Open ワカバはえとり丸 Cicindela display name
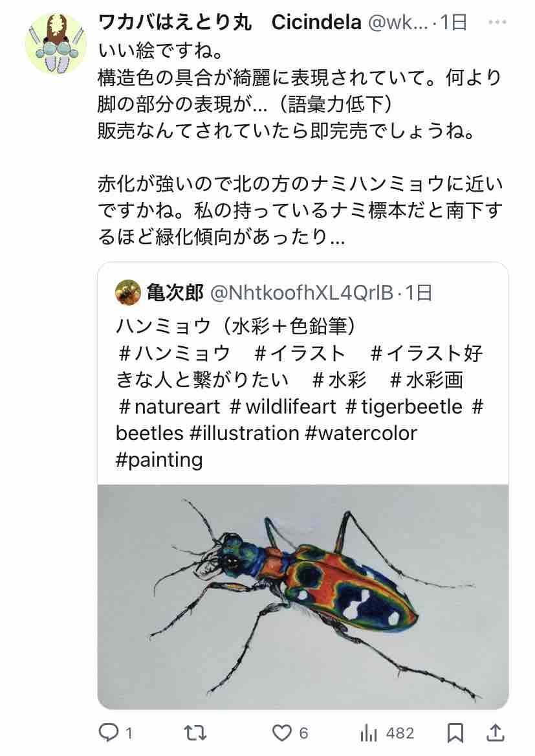This screenshot has width=535, height=756. pyautogui.click(x=229, y=23)
